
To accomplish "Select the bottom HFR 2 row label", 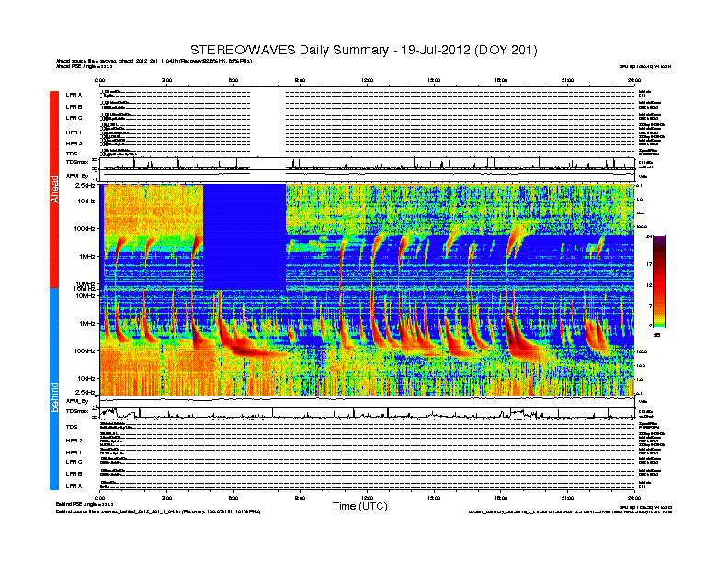I will coord(74,441).
